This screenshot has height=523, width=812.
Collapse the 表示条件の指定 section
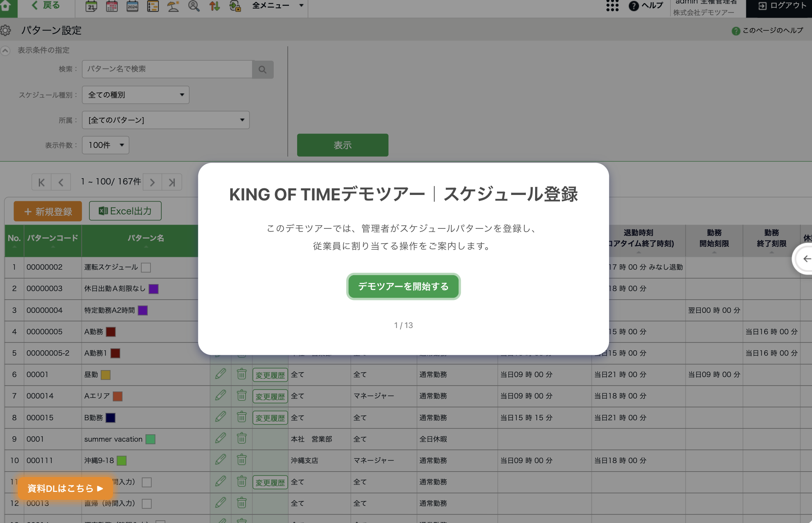click(x=5, y=50)
